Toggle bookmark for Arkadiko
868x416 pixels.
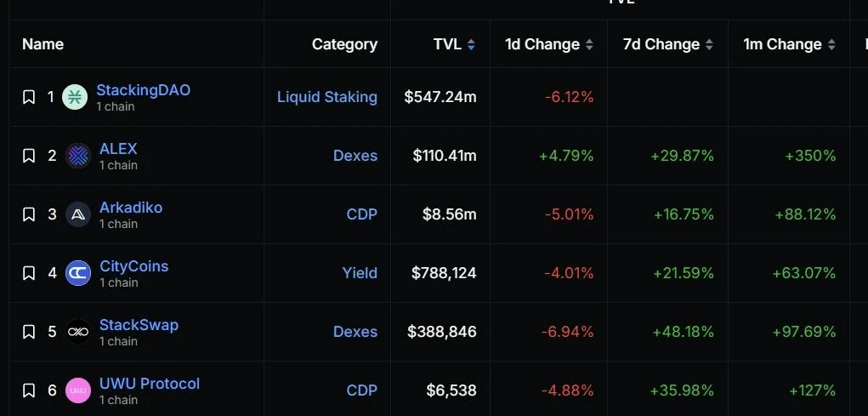(x=29, y=214)
